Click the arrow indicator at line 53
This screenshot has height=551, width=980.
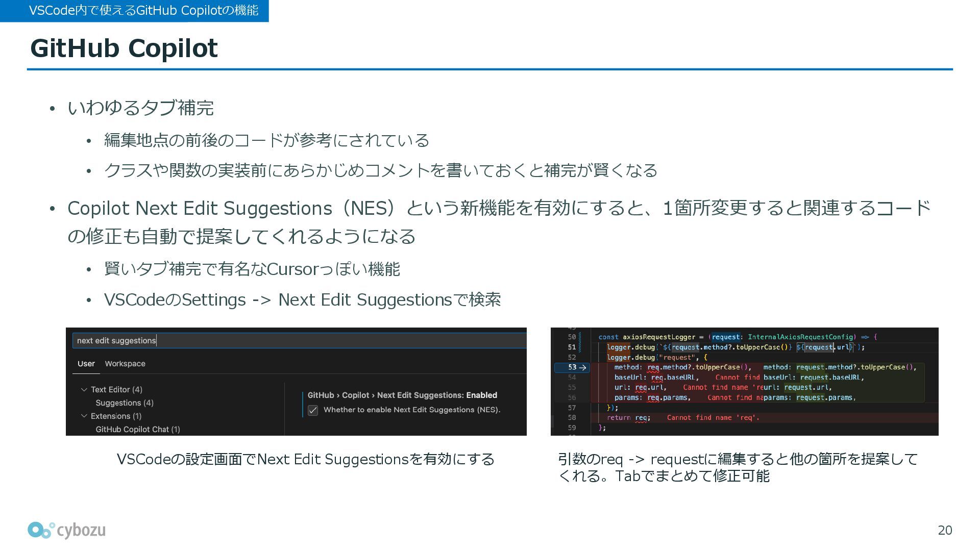pos(582,367)
